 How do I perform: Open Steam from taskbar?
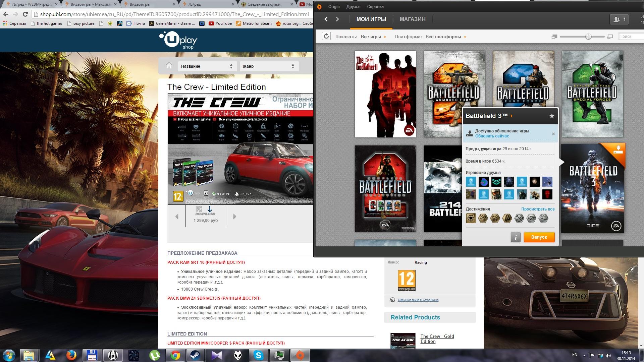tap(196, 355)
